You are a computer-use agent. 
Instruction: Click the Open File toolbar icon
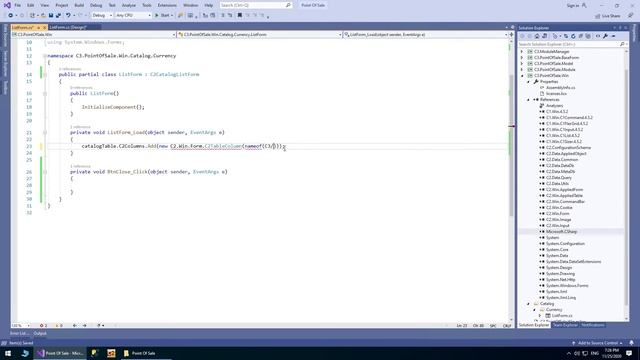[43, 16]
